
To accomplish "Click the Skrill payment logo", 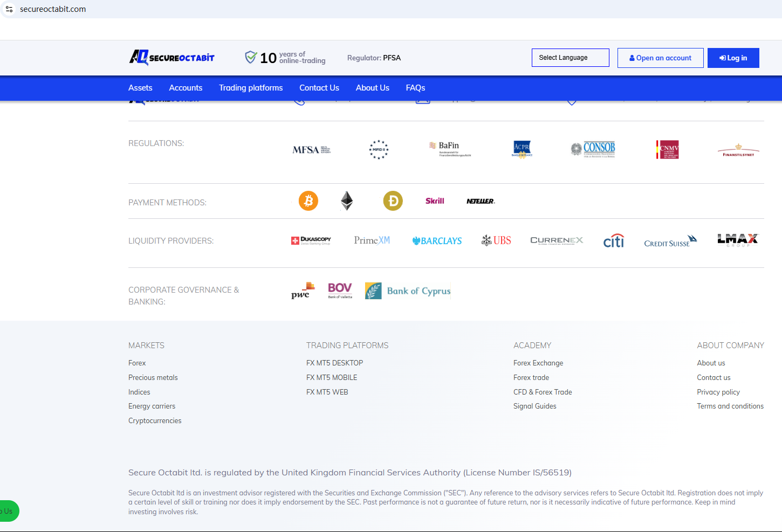I will point(435,201).
